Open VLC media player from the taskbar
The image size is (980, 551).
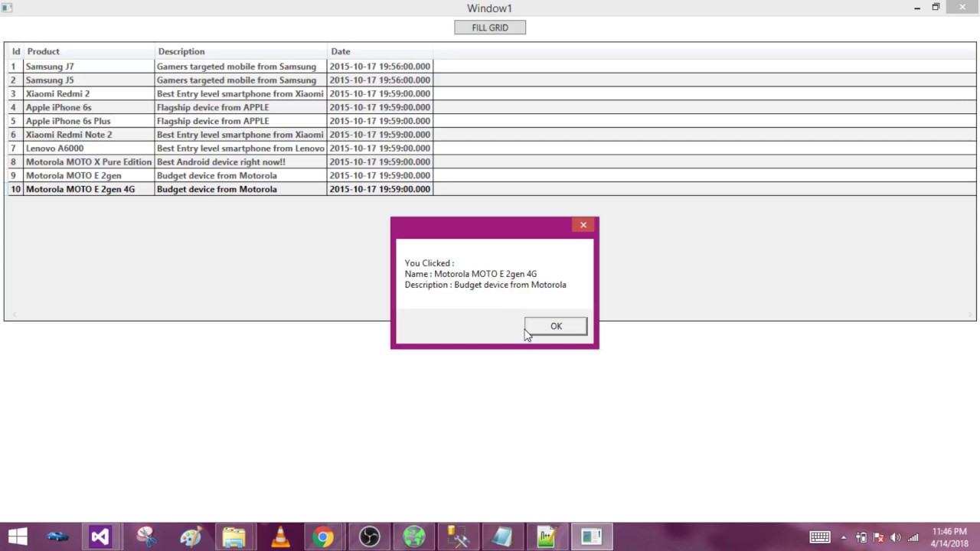click(x=279, y=536)
